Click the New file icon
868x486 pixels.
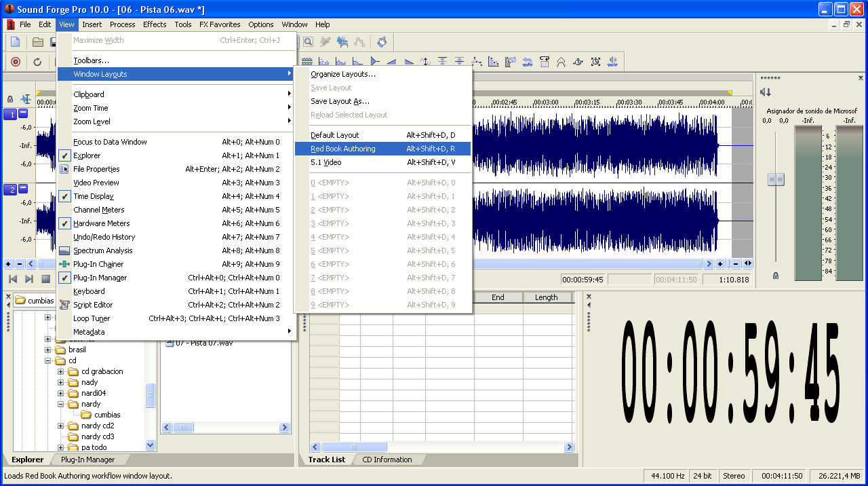point(16,42)
